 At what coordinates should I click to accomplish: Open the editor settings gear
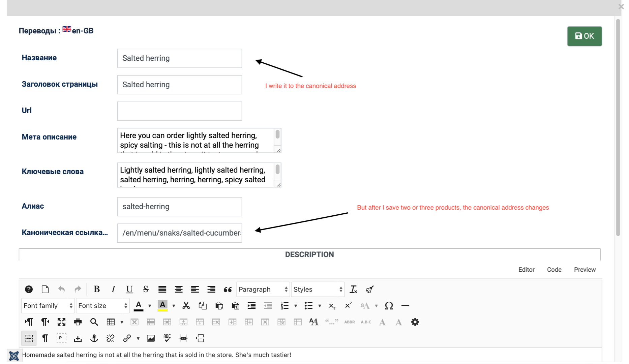tap(415, 322)
